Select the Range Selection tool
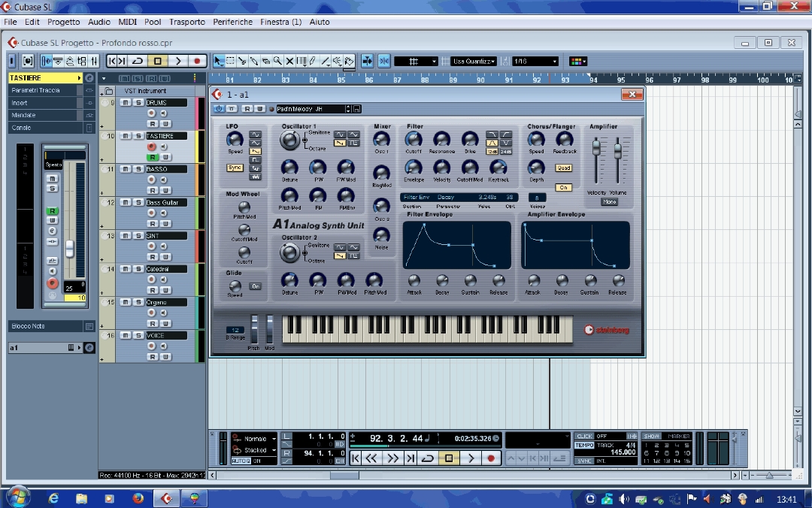Screen dimensions: 812x508 tap(231, 61)
